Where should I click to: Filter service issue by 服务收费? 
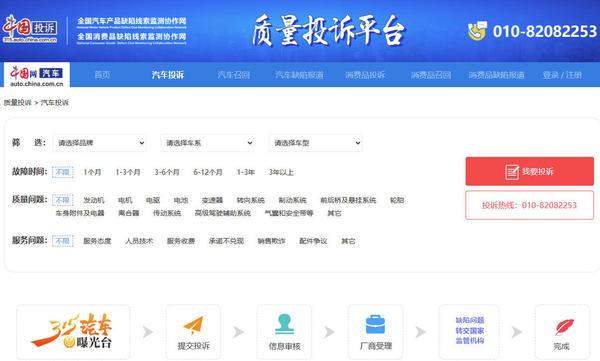point(181,241)
